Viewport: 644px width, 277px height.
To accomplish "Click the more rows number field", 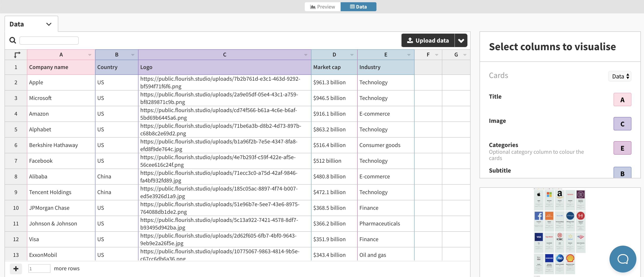I will point(39,269).
